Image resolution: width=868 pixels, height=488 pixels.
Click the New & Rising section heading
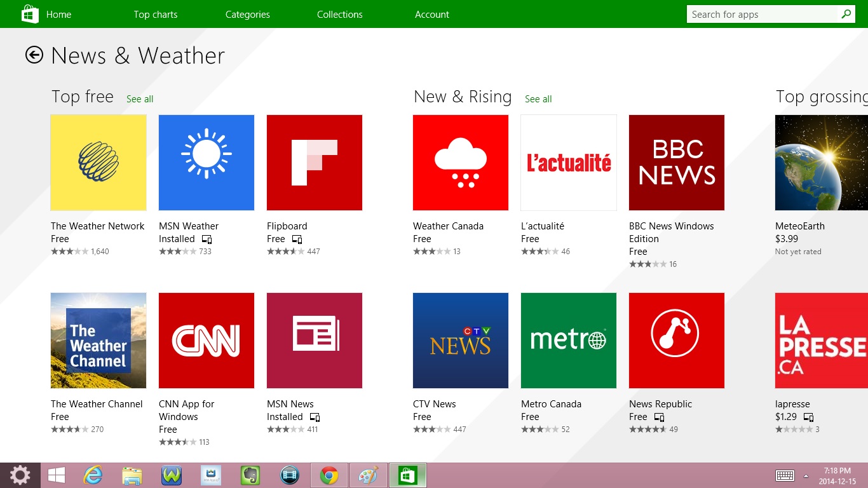pyautogui.click(x=463, y=97)
